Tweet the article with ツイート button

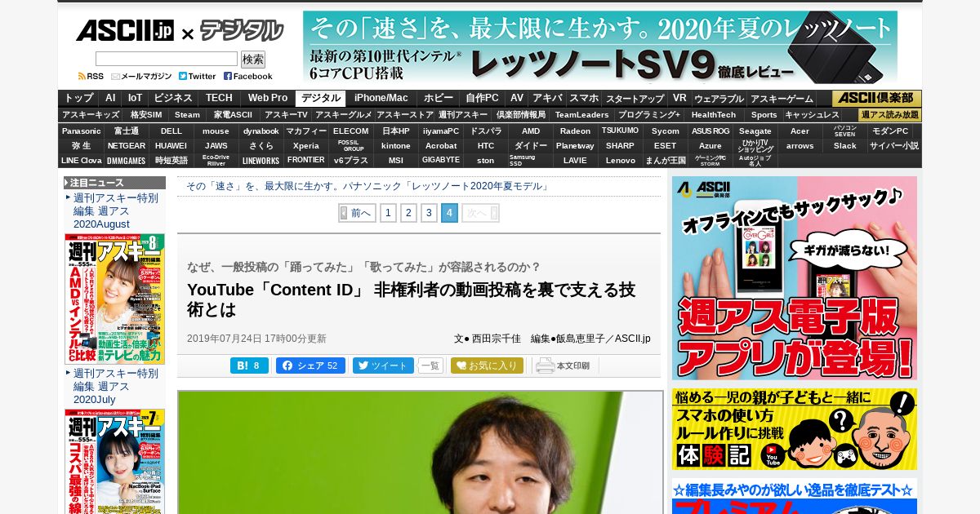[383, 366]
